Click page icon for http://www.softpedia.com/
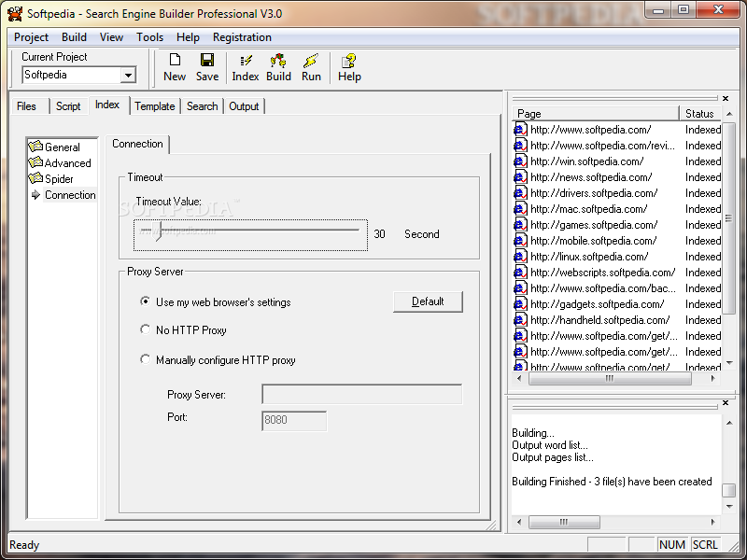Screen dimensions: 747x560 (520, 130)
